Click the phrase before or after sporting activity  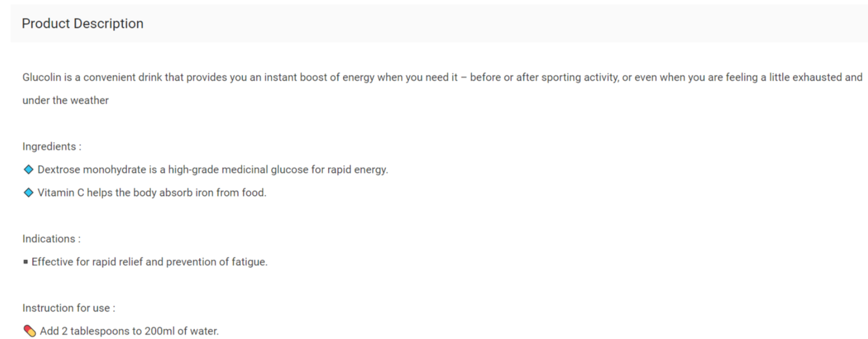[544, 78]
